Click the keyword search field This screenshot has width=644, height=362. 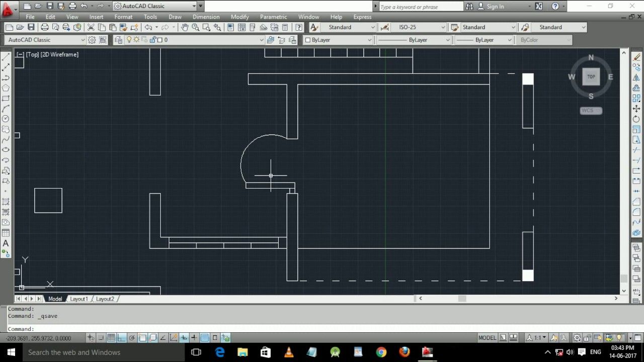pyautogui.click(x=421, y=7)
